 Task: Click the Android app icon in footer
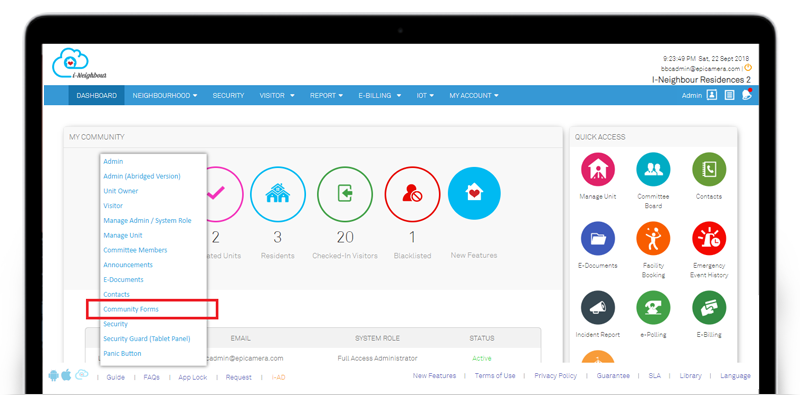(53, 376)
